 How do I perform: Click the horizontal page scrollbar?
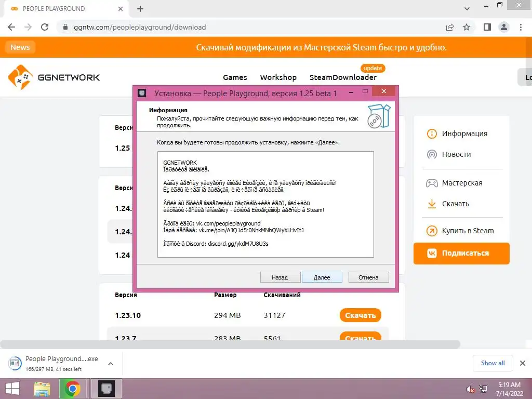tap(230, 344)
